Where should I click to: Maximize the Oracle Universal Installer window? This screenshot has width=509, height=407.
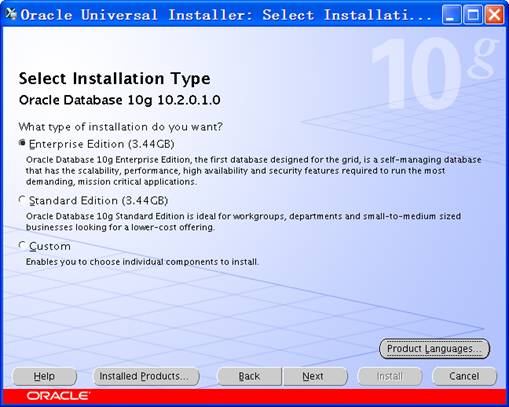point(473,15)
